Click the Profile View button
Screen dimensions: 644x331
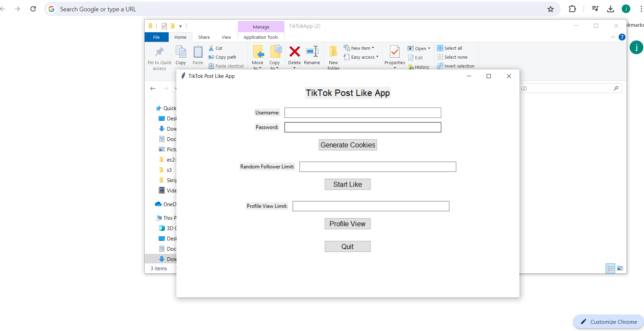348,224
